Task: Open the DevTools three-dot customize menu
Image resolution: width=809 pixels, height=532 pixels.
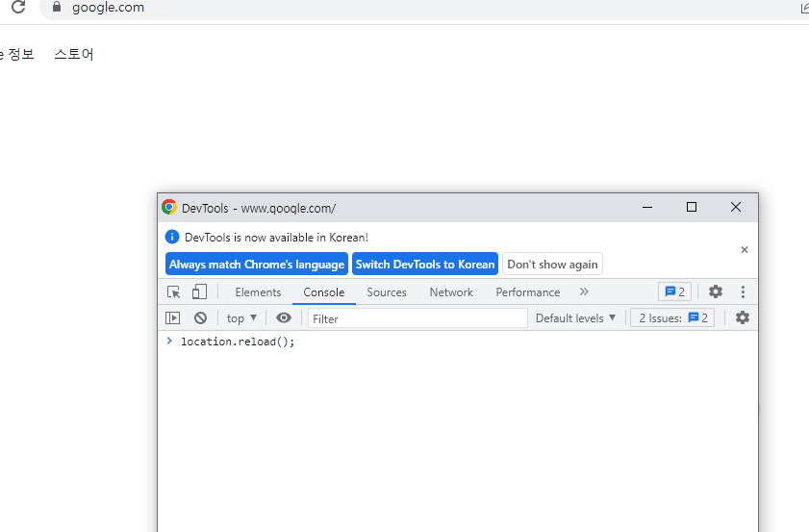Action: tap(743, 291)
